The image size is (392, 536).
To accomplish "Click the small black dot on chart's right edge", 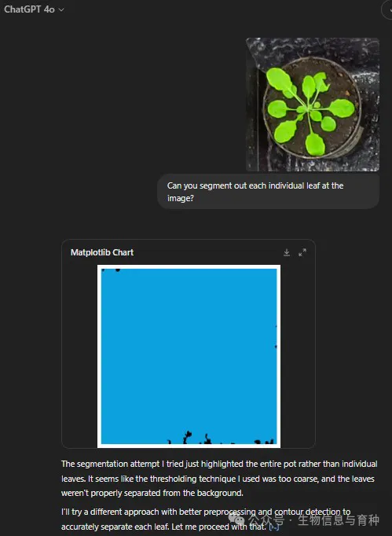I will 276,347.
